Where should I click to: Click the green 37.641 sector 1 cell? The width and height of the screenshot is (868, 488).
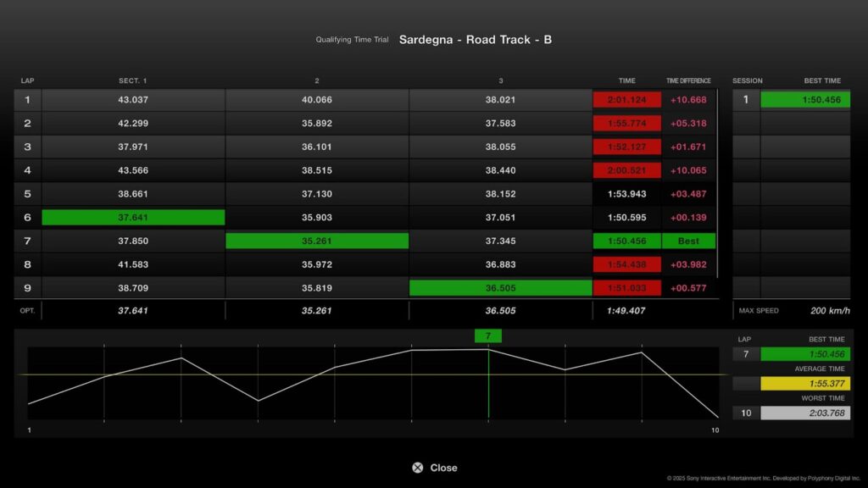[133, 218]
